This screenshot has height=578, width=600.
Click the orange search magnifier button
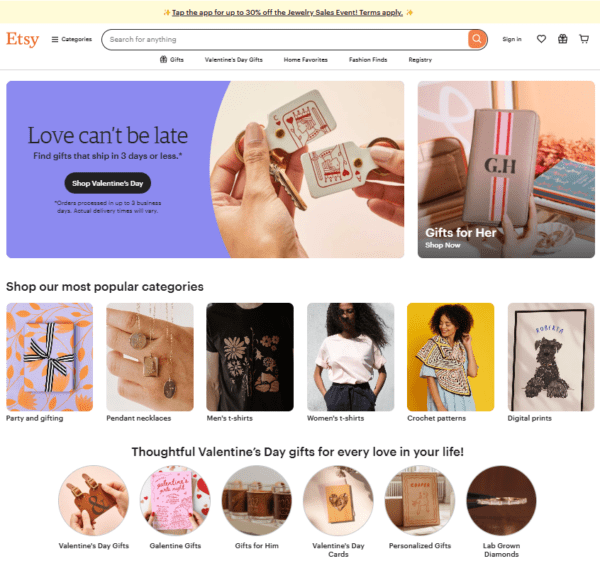(477, 39)
